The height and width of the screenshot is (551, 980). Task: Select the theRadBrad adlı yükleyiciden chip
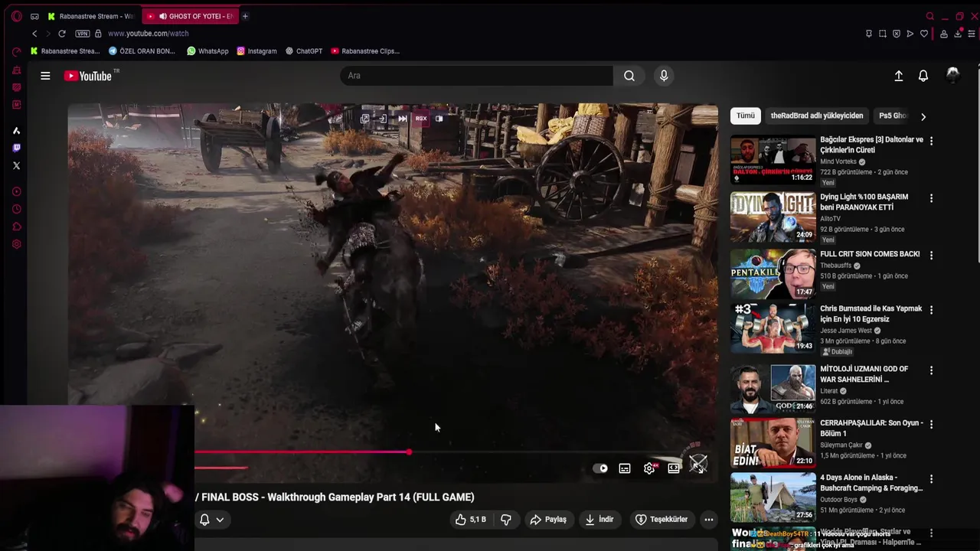817,116
